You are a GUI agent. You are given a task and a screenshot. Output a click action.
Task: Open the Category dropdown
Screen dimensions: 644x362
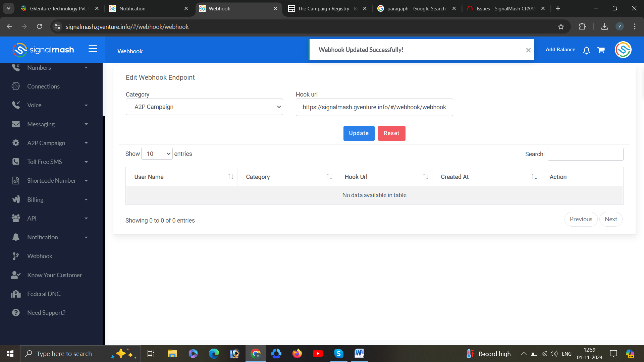[204, 107]
